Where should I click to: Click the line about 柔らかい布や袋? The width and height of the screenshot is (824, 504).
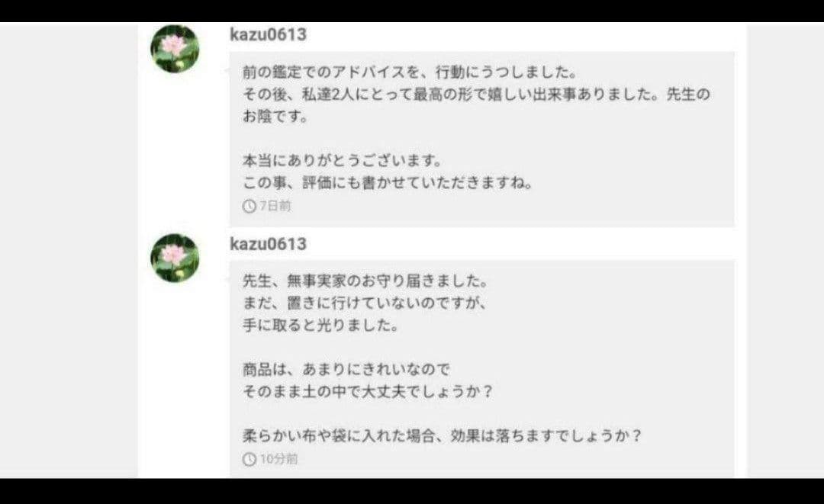[x=442, y=435]
